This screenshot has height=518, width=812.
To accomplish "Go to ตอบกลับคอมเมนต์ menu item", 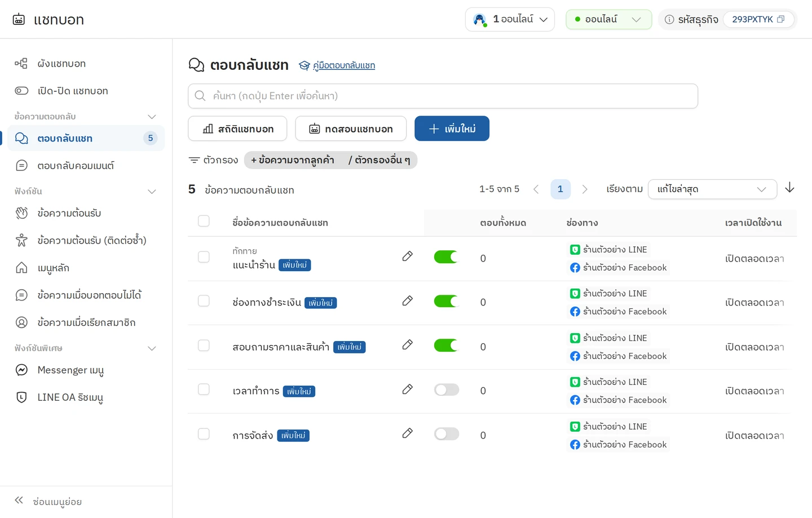I will [x=86, y=166].
